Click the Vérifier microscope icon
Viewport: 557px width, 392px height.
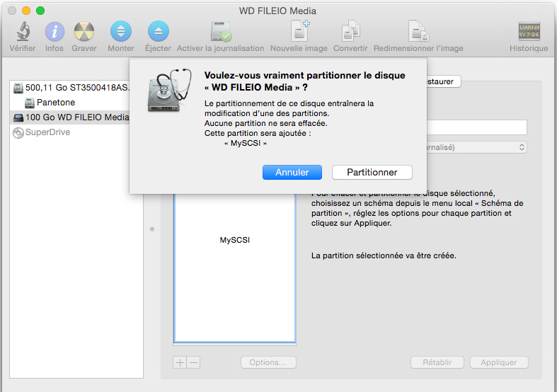tap(23, 31)
